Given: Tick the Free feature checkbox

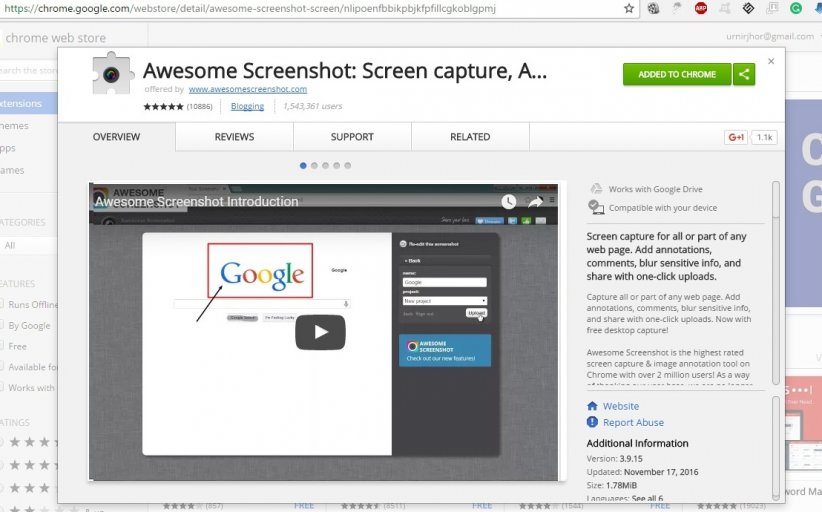Looking at the screenshot, I should (x=2, y=346).
